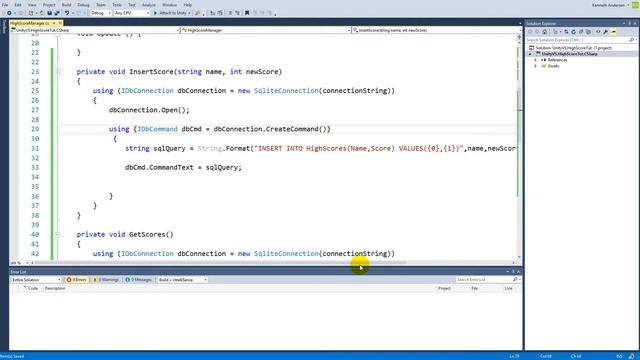640x360 pixels.
Task: Sort by the File column header
Action: coord(474,288)
